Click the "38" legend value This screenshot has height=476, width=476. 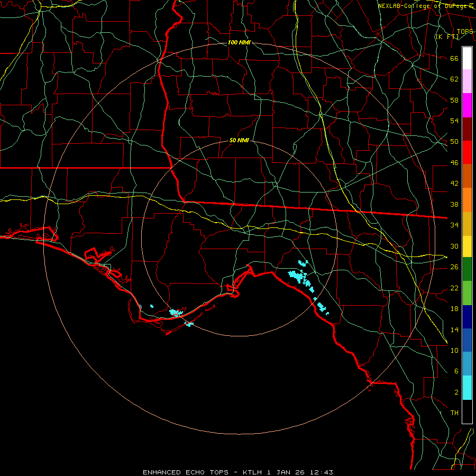[454, 204]
